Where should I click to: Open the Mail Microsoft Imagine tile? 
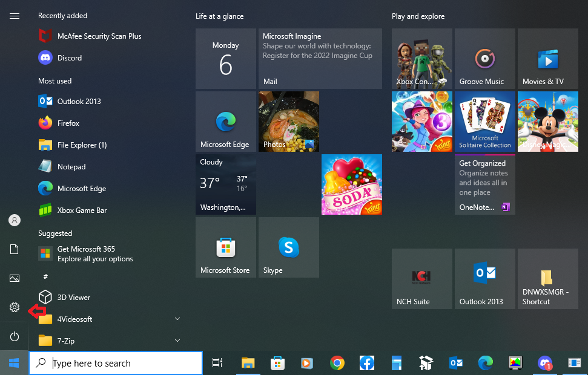(x=320, y=59)
